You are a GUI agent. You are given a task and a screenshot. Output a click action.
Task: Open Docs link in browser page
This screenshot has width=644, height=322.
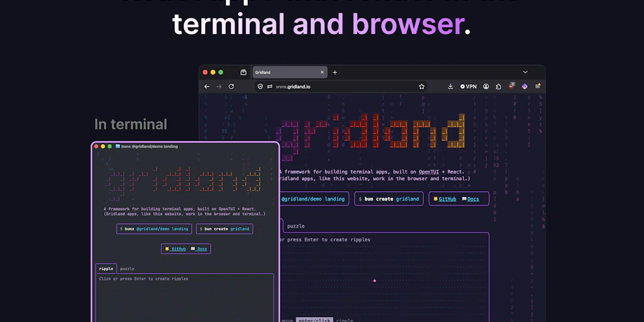pos(473,199)
